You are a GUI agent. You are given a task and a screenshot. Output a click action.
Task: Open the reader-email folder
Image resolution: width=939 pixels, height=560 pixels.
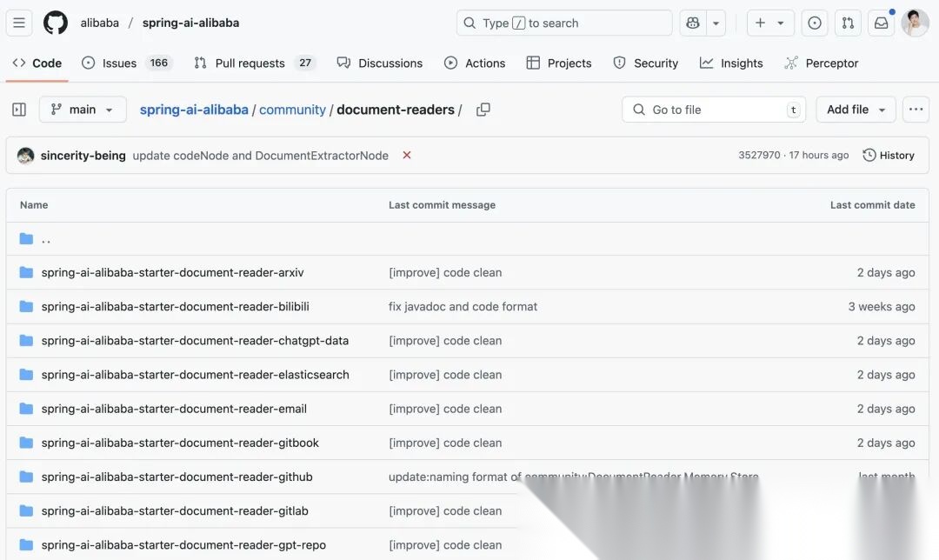(x=174, y=409)
